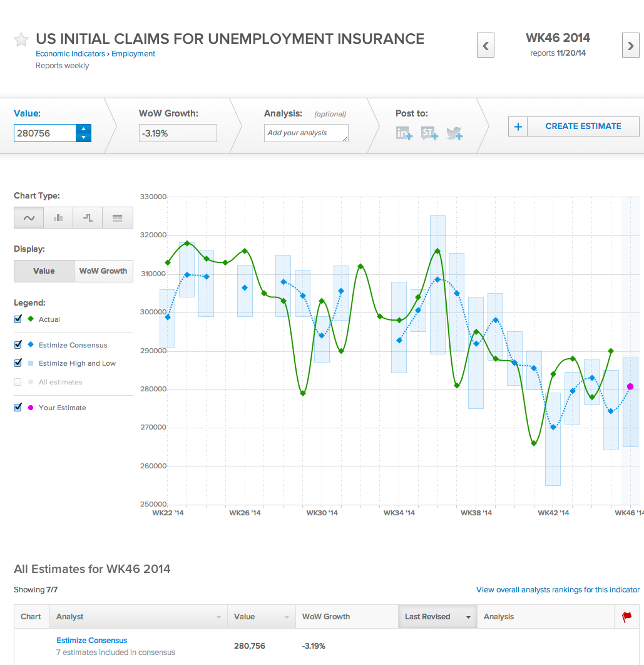
Task: Uncheck the Actual legend checkbox
Action: [x=18, y=319]
